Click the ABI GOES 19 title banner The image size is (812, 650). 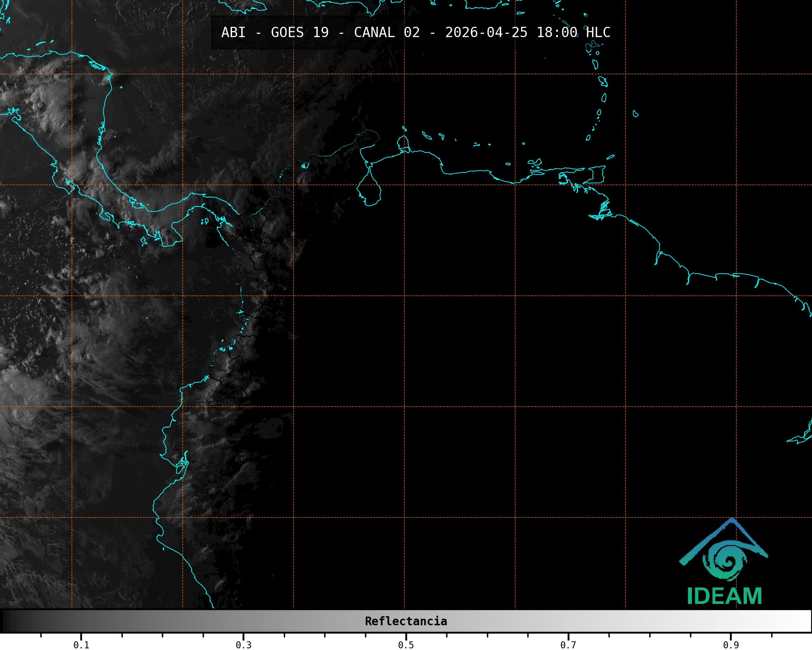(x=415, y=33)
